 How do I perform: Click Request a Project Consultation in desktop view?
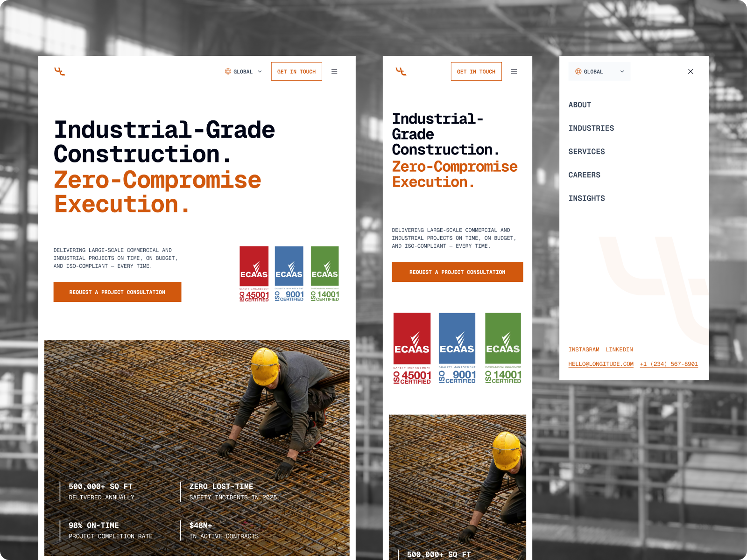(x=117, y=292)
